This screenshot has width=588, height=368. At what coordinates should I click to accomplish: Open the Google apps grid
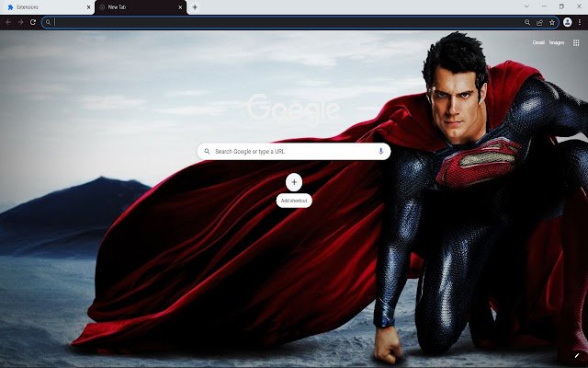point(576,43)
